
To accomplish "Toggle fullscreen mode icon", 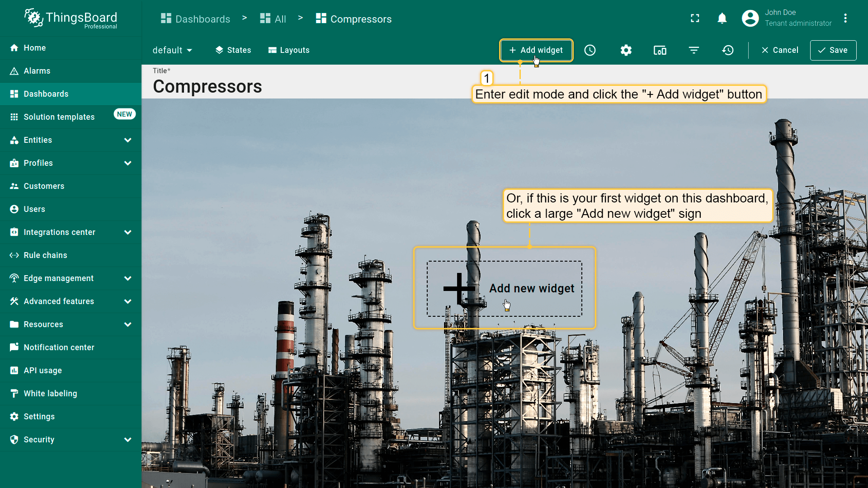I will point(695,18).
